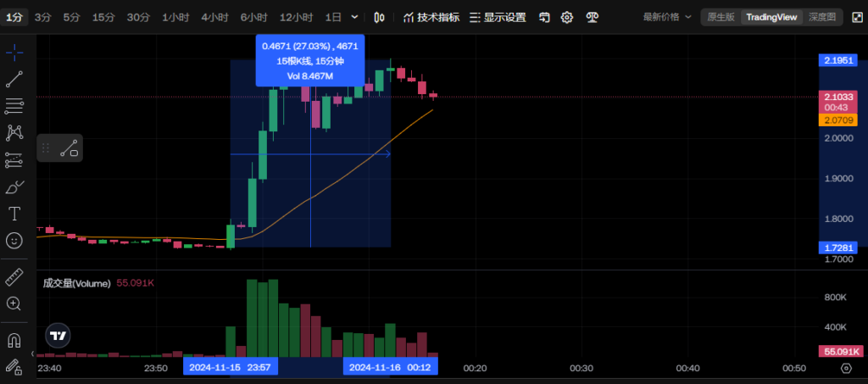Screen dimensions: 868x384
Task: Open 显示设置 display settings
Action: coord(498,17)
